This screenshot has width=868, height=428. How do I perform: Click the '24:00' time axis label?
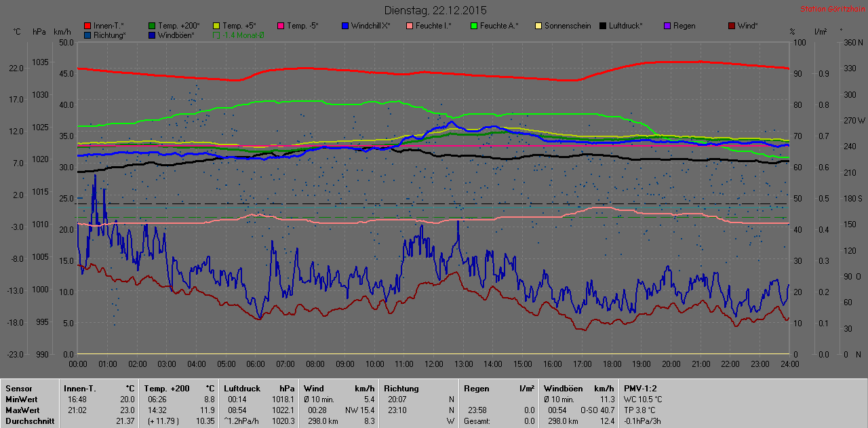click(789, 364)
